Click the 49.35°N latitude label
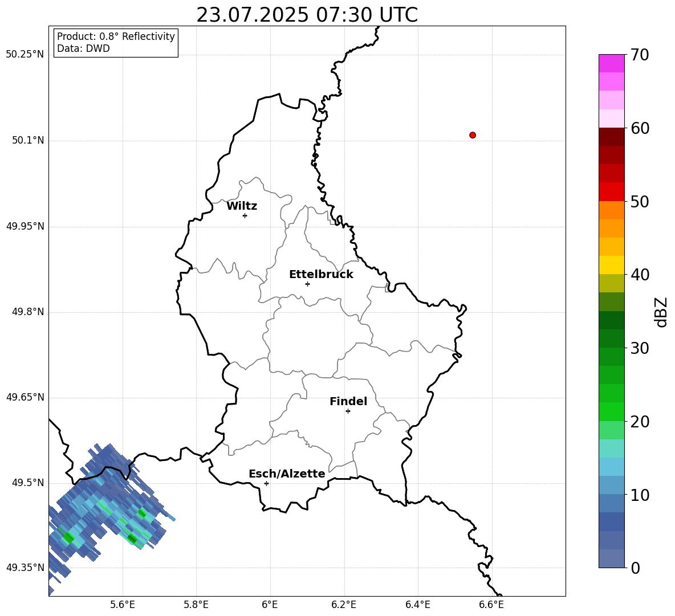675x616 pixels. pyautogui.click(x=25, y=568)
